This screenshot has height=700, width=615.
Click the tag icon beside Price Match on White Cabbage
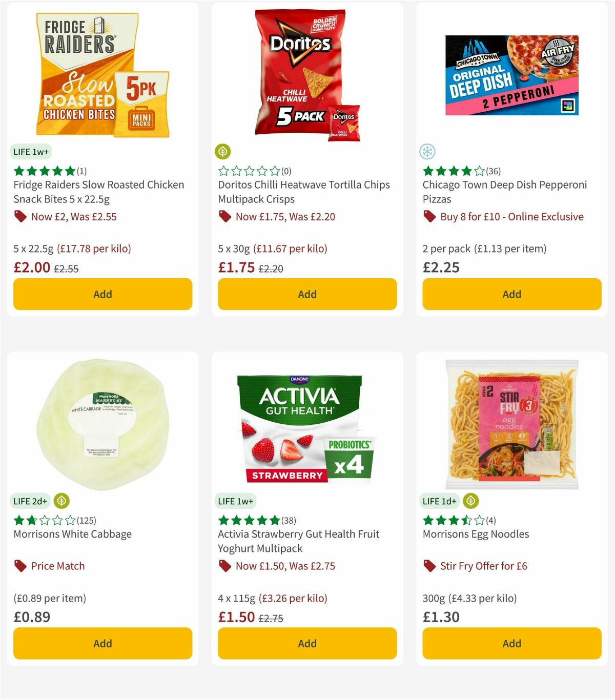20,566
